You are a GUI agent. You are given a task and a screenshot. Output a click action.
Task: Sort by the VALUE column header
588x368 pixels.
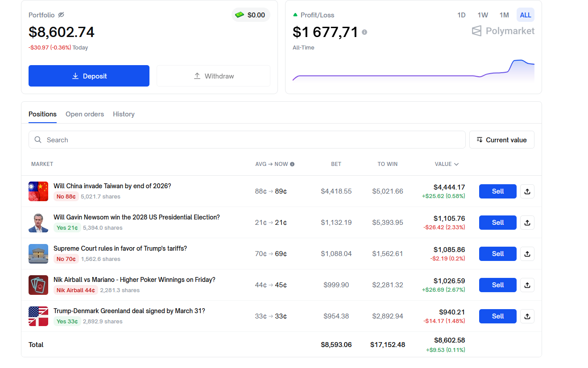447,164
